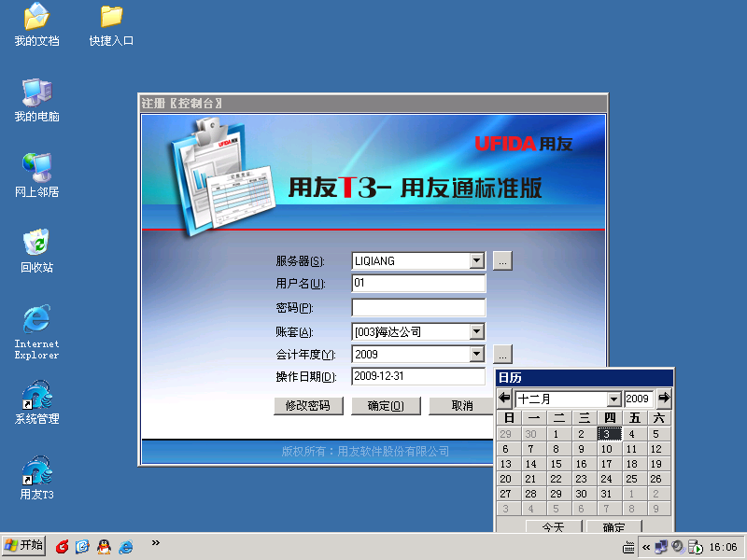747x560 pixels.
Task: Select the 我的电脑 desktop icon
Action: pos(36,101)
